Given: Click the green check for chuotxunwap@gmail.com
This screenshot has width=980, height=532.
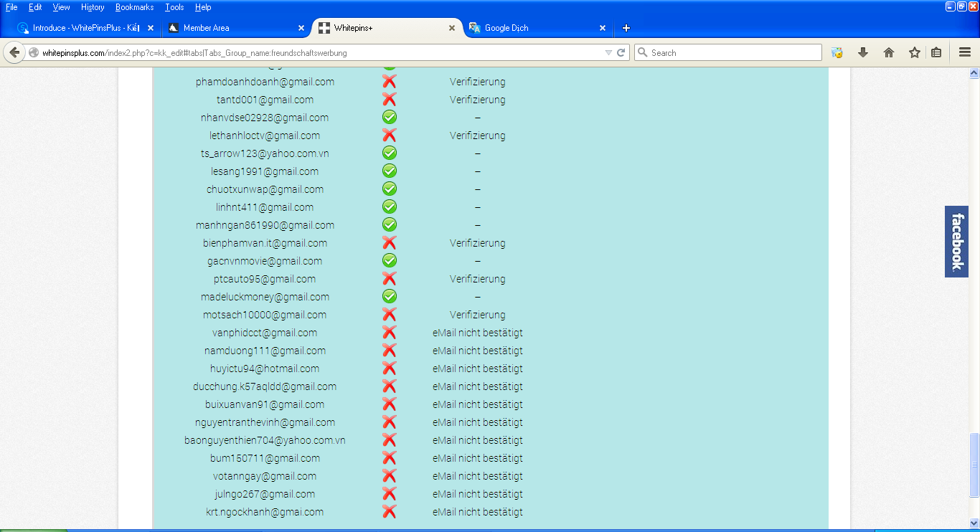Looking at the screenshot, I should coord(390,189).
